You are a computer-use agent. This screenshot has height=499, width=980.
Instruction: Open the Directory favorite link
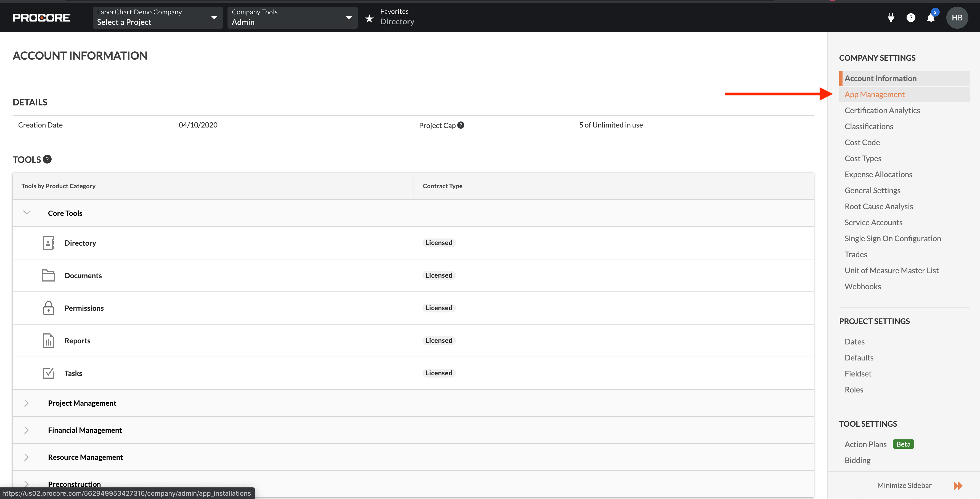(397, 22)
